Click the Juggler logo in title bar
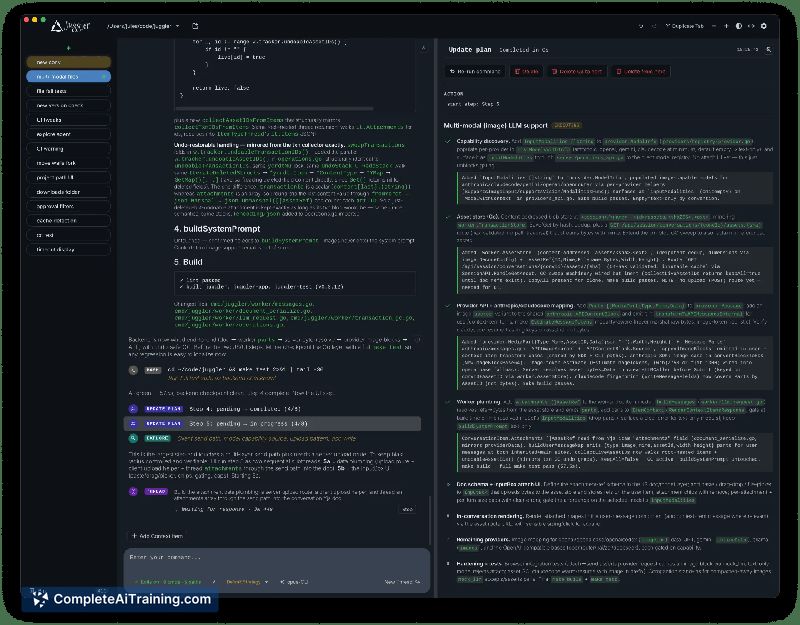This screenshot has height=625, width=800. pos(70,26)
